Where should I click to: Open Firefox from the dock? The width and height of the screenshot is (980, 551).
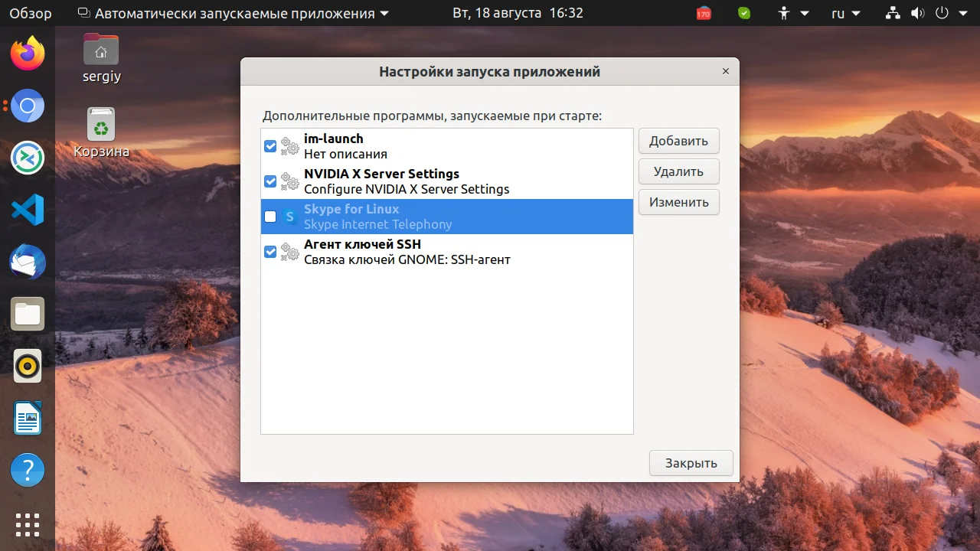(x=28, y=54)
